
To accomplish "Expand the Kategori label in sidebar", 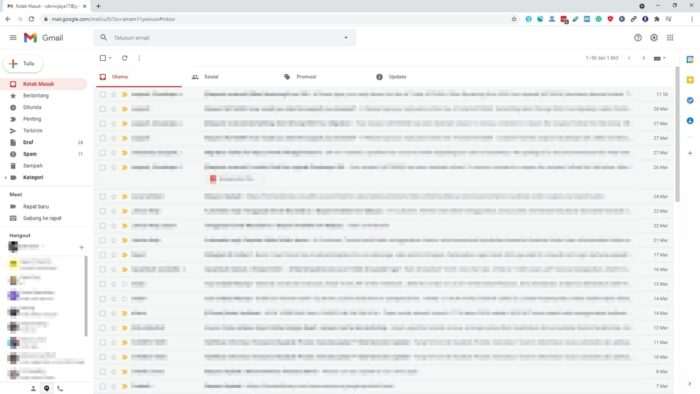I will click(x=6, y=178).
